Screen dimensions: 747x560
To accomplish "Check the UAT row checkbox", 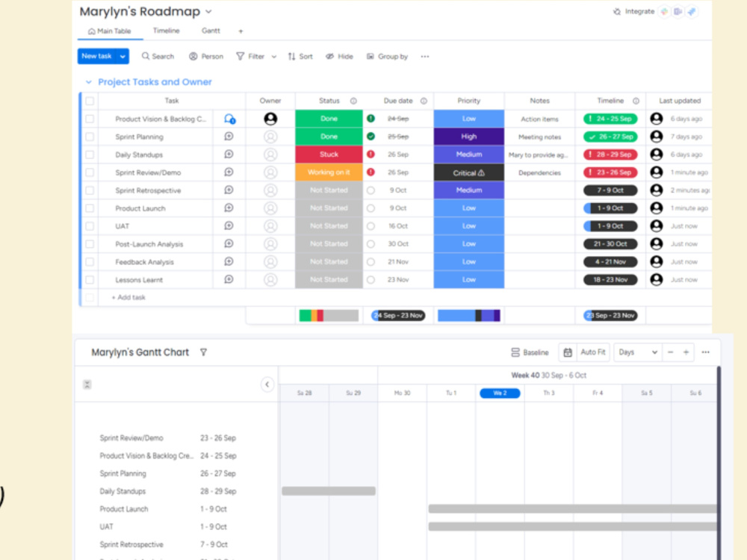I will point(90,226).
